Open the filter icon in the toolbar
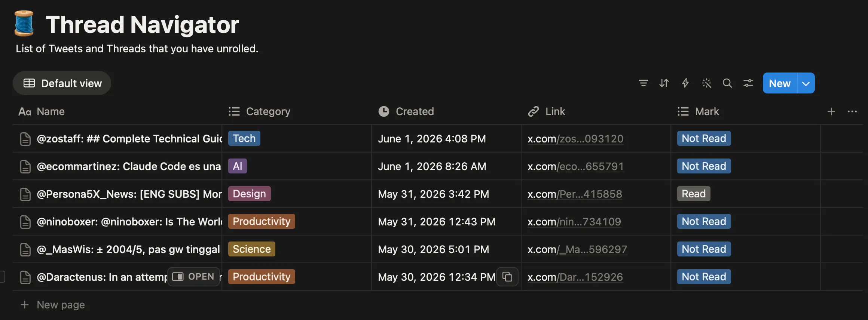868x320 pixels. tap(643, 83)
